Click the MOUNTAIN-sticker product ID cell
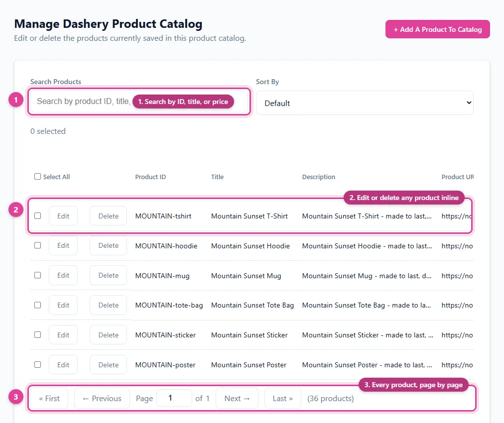Image resolution: width=504 pixels, height=423 pixels. (x=165, y=335)
